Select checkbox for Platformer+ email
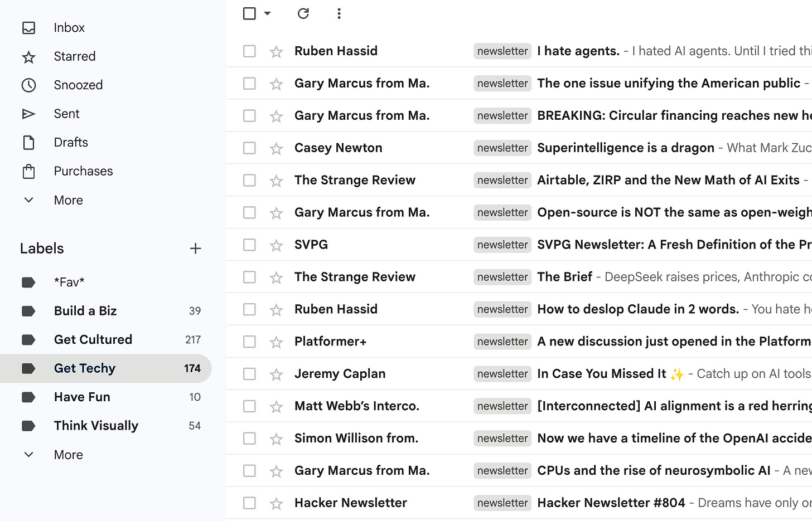This screenshot has height=521, width=812. (249, 342)
